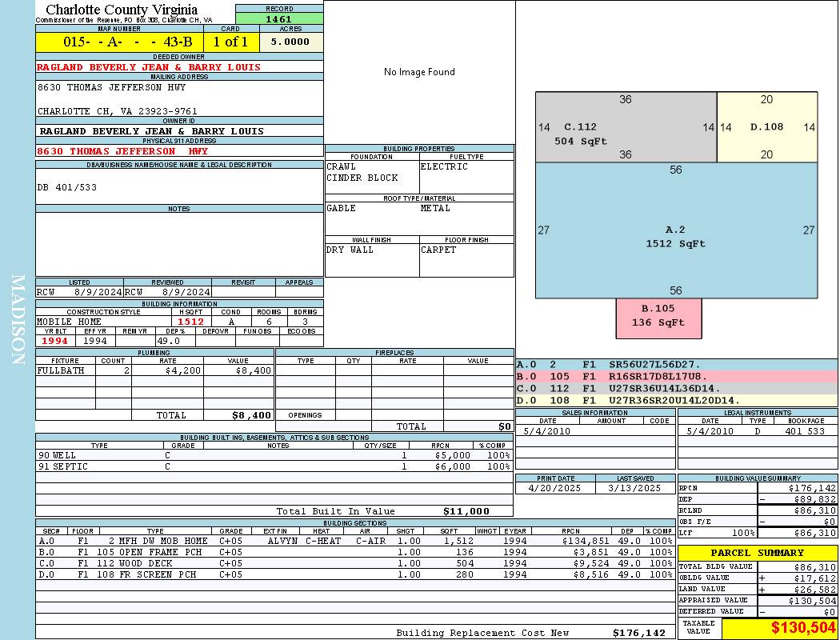Screen dimensions: 840x640
Task: Click roof material METAL
Action: 435,208
